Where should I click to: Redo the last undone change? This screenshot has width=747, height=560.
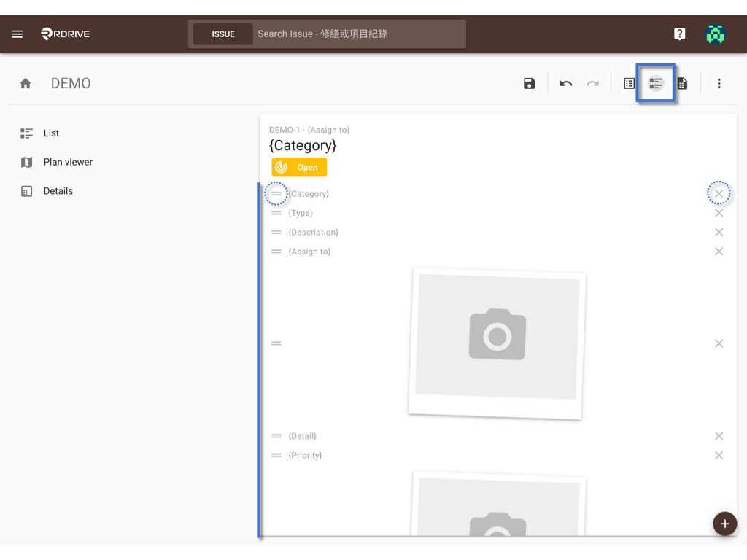point(592,83)
